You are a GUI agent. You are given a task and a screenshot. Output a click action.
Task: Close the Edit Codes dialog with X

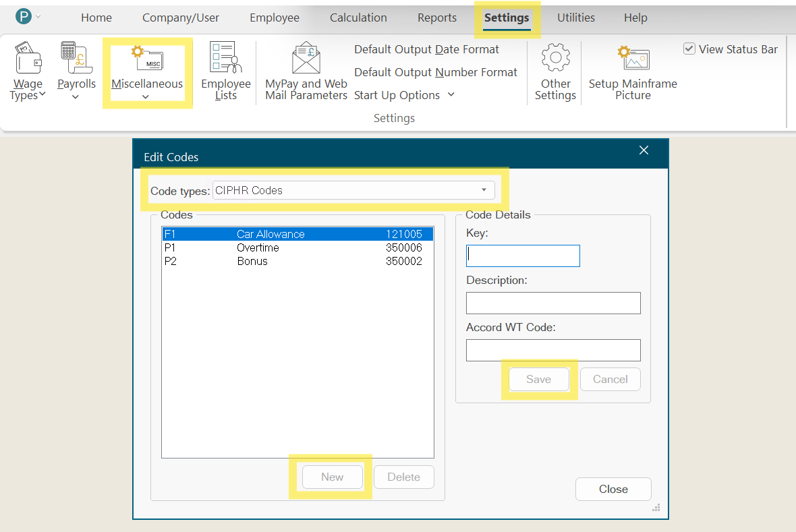(x=644, y=150)
